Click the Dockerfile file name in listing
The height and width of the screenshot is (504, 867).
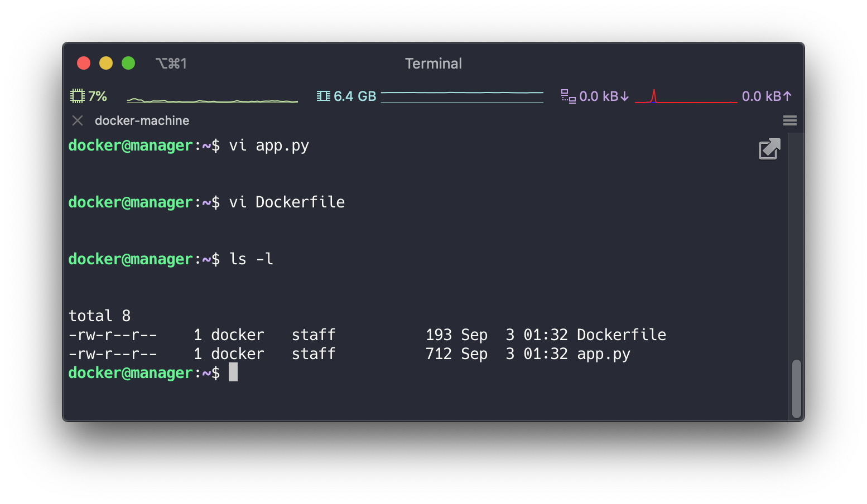point(621,335)
